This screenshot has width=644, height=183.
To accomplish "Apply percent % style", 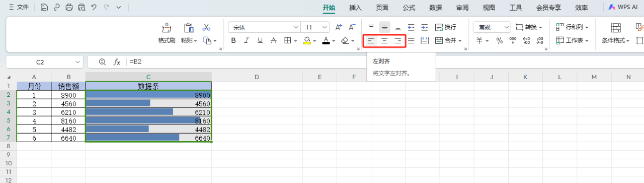I will [500, 41].
